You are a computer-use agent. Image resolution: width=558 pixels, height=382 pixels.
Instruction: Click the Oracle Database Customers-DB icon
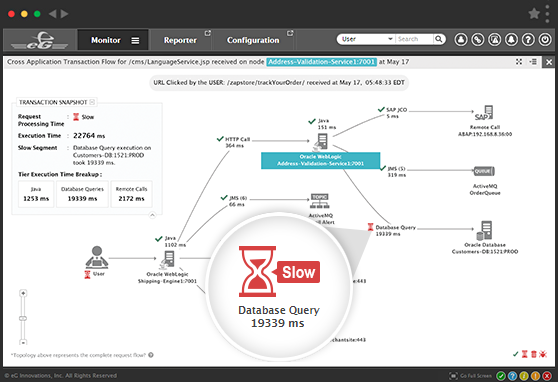tap(484, 231)
